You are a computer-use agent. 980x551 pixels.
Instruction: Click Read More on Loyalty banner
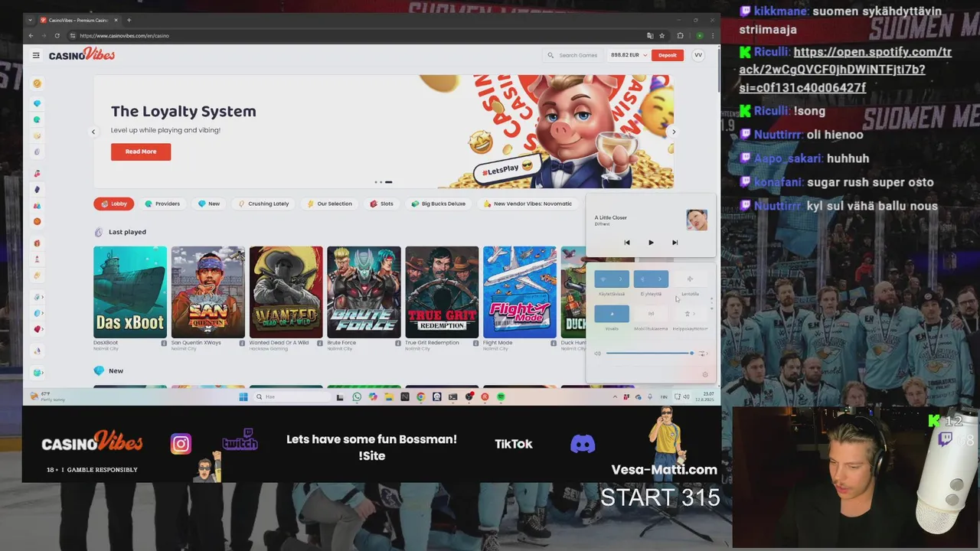click(x=141, y=152)
